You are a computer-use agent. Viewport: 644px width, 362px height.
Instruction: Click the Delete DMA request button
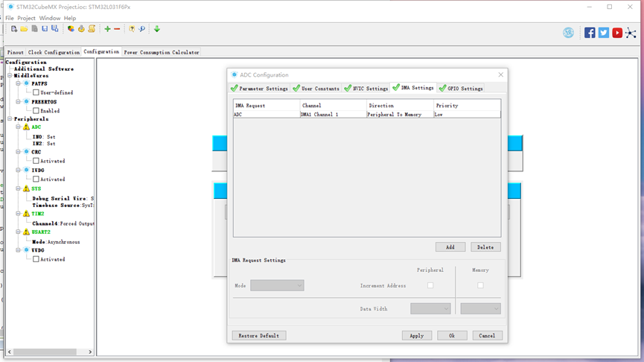pyautogui.click(x=485, y=247)
